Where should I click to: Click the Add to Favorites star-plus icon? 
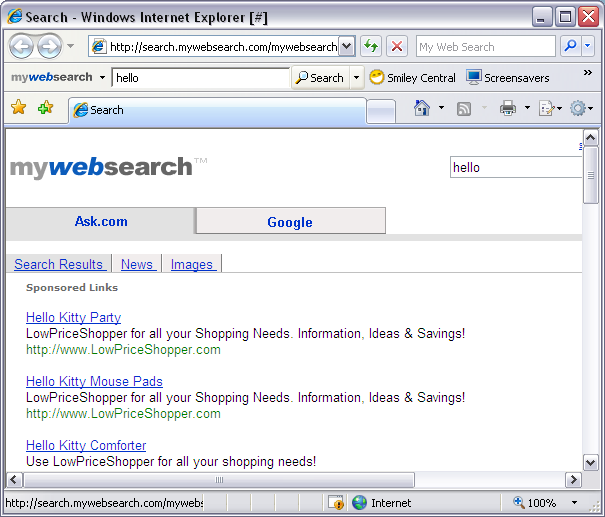[x=46, y=107]
